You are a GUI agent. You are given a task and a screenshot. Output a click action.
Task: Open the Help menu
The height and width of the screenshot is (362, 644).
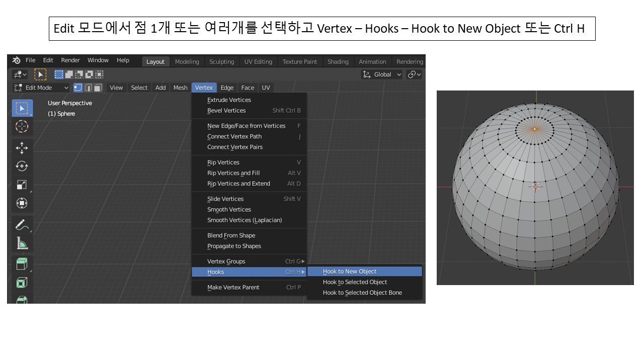123,60
